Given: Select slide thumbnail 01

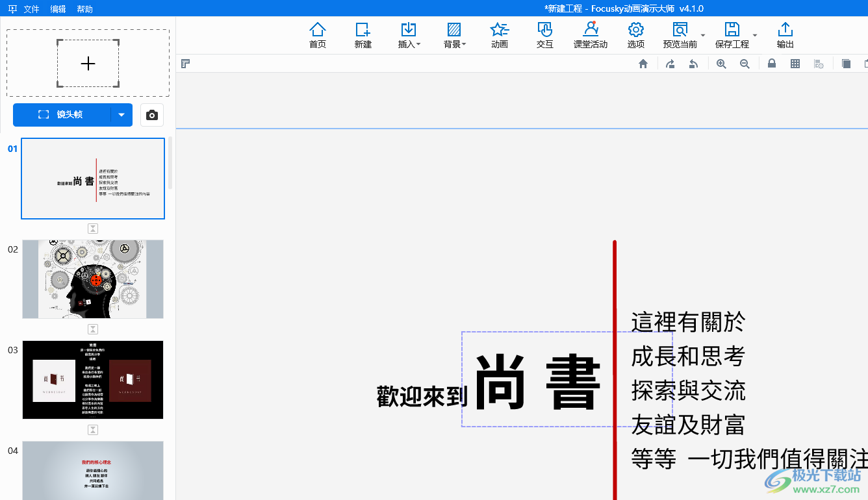Looking at the screenshot, I should pyautogui.click(x=93, y=179).
